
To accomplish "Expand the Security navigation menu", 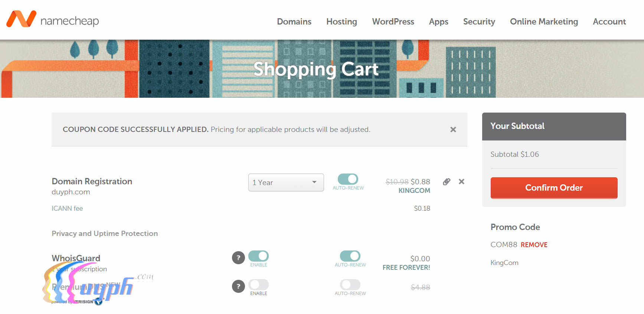I will (x=479, y=22).
